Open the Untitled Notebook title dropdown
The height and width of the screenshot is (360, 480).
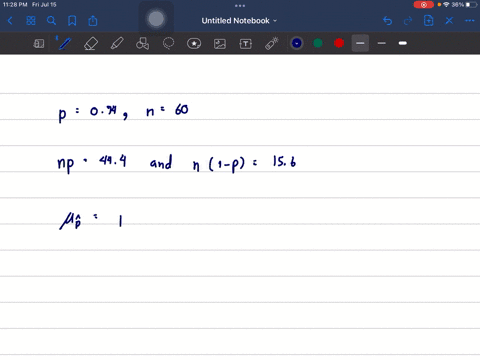(x=239, y=21)
